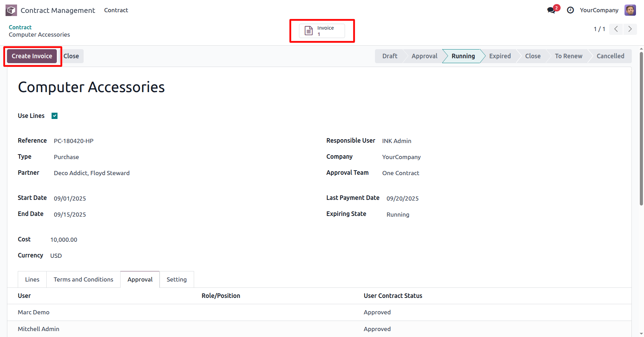
Task: Click Last Payment Date 09/20/2025
Action: pos(402,199)
